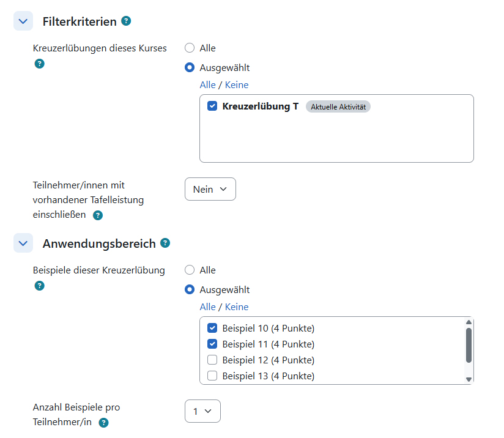Open help icon next to Filterkriterien heading

(x=126, y=21)
